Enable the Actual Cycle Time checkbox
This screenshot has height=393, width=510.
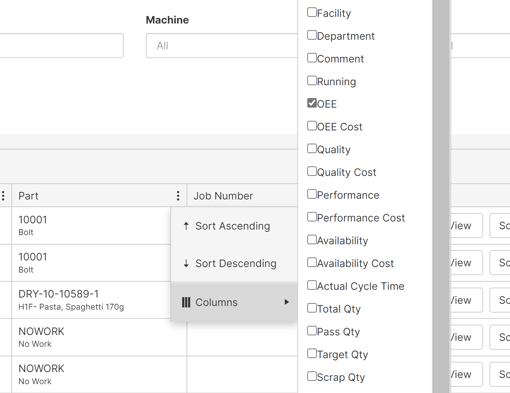(x=312, y=285)
